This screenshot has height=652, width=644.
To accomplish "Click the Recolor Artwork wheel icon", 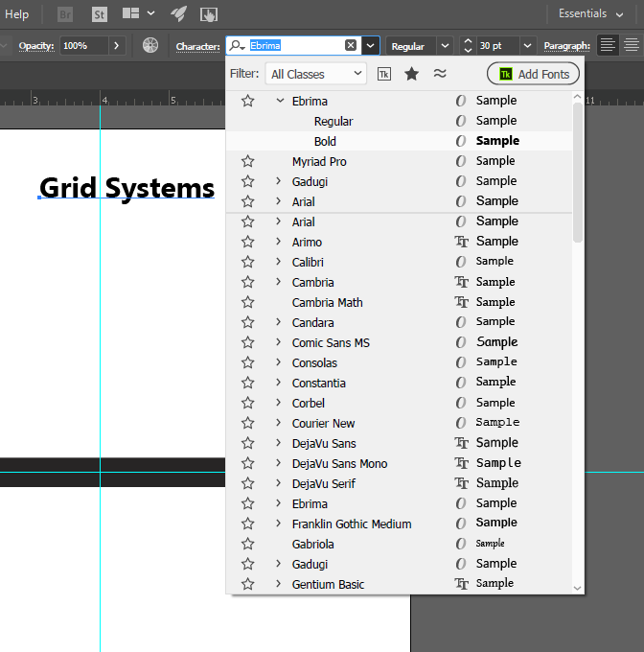I will click(x=150, y=45).
